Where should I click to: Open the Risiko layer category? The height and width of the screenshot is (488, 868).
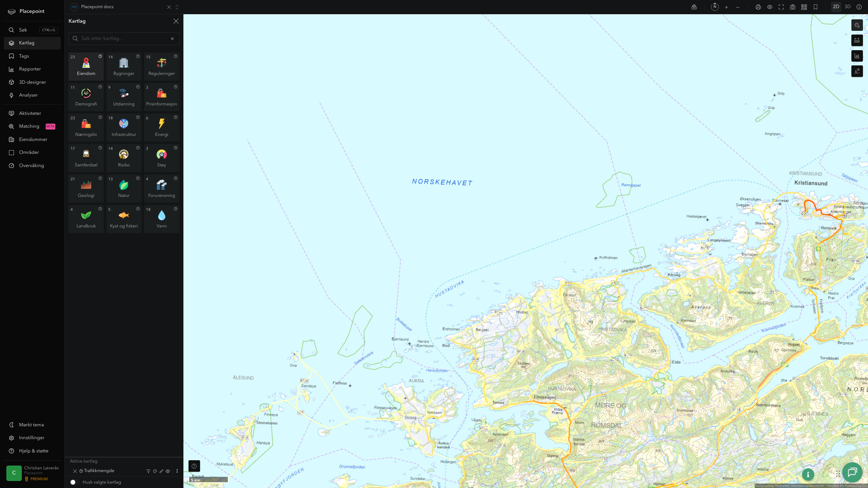(x=124, y=158)
